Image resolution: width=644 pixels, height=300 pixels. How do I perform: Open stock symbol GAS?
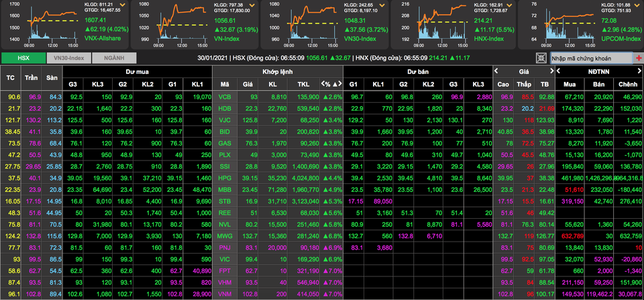(224, 143)
